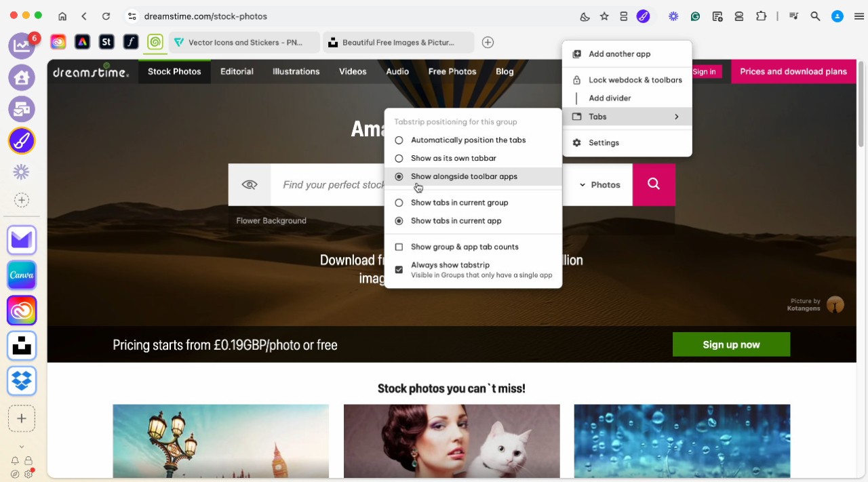868x482 pixels.
Task: Uncheck Always show tabstrip checkbox
Action: point(399,270)
